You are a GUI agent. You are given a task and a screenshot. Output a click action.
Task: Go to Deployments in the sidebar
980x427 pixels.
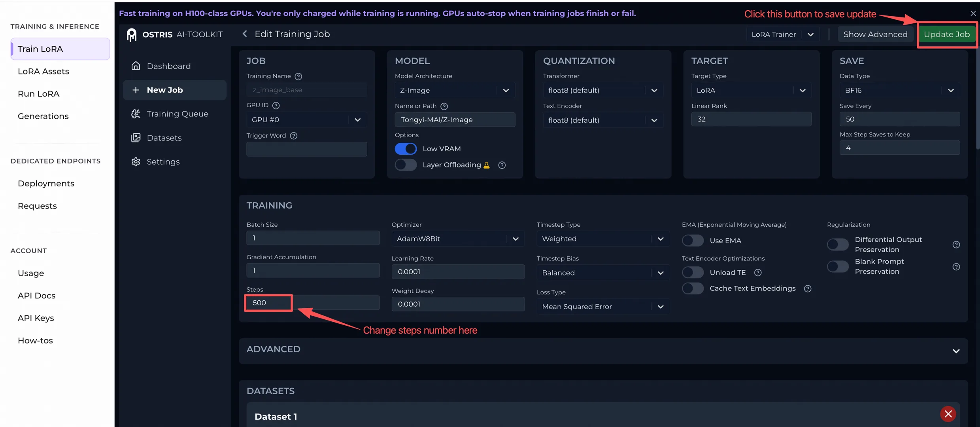click(46, 184)
